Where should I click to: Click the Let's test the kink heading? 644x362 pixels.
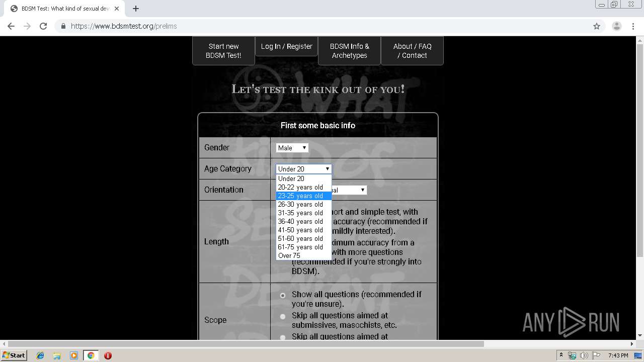318,89
